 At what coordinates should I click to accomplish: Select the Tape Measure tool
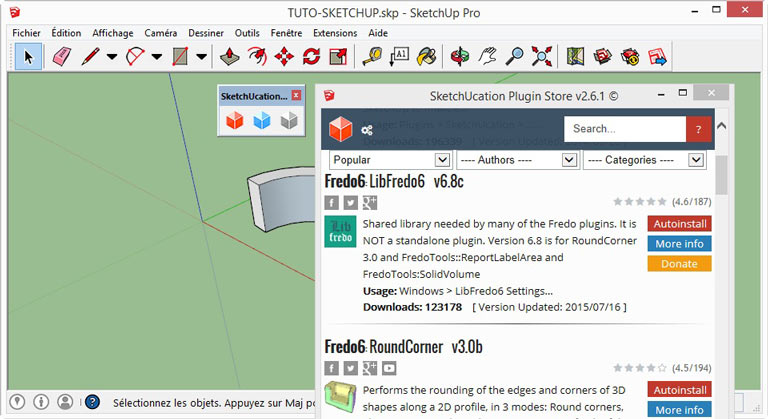(x=372, y=56)
